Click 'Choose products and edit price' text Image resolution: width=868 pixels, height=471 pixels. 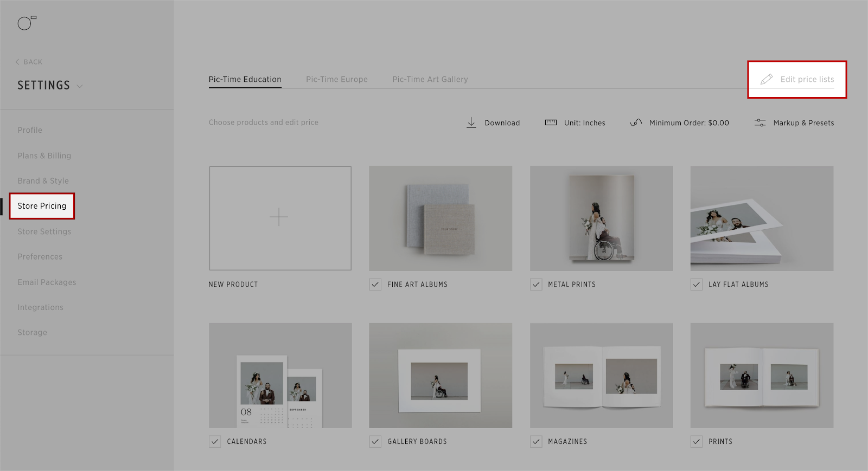pos(264,122)
